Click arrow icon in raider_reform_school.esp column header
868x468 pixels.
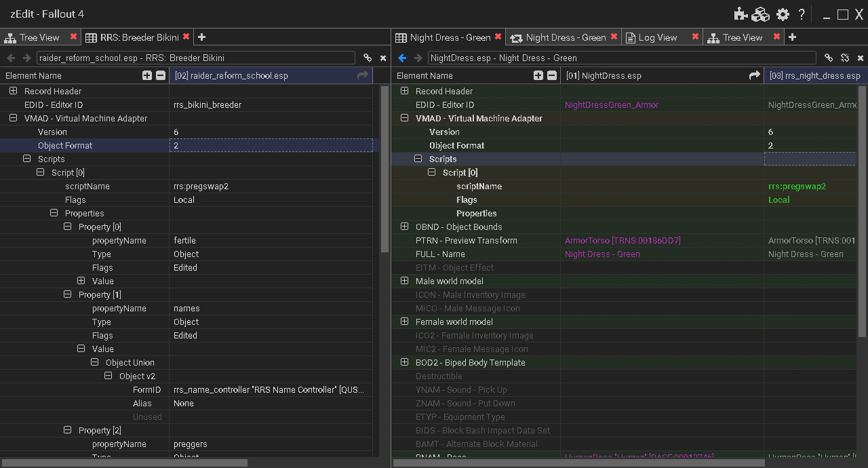pyautogui.click(x=363, y=75)
